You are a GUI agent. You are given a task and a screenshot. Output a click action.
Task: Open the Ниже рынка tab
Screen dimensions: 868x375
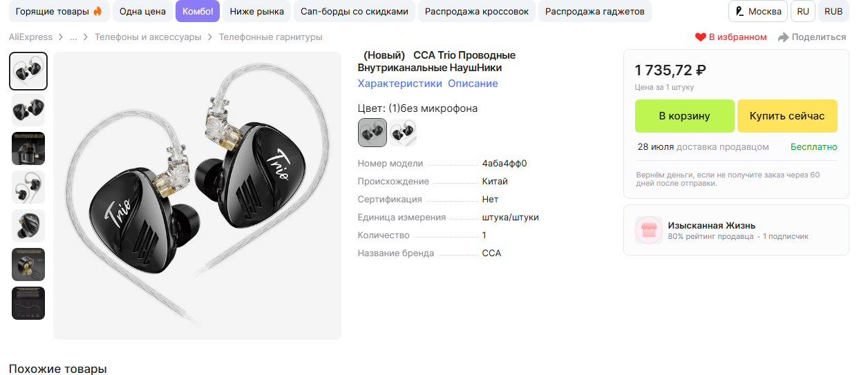coord(257,12)
